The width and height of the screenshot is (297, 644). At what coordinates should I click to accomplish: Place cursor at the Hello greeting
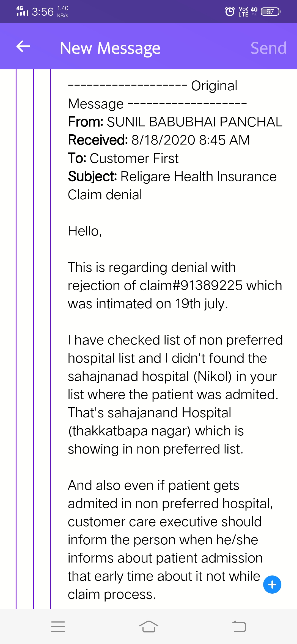[85, 231]
